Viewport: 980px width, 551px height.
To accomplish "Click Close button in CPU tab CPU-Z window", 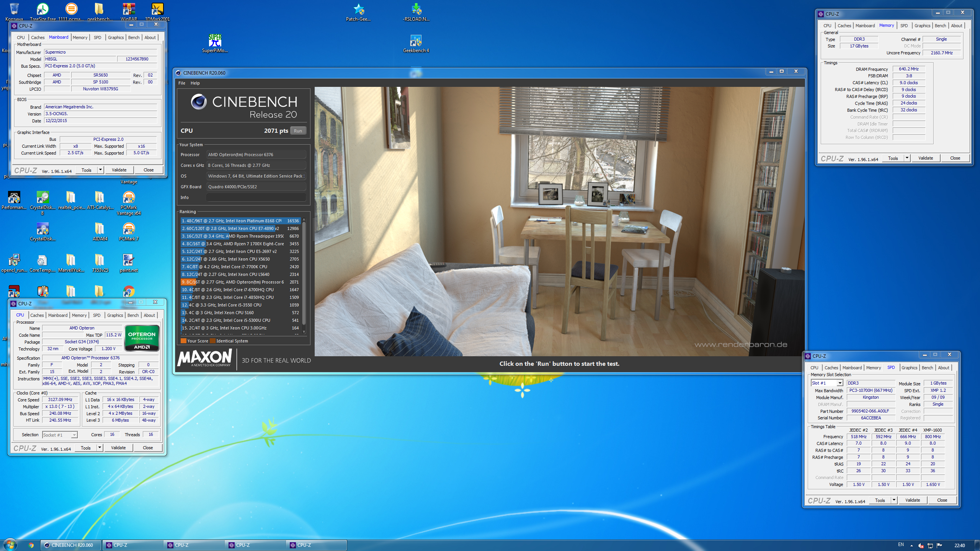I will click(x=148, y=448).
